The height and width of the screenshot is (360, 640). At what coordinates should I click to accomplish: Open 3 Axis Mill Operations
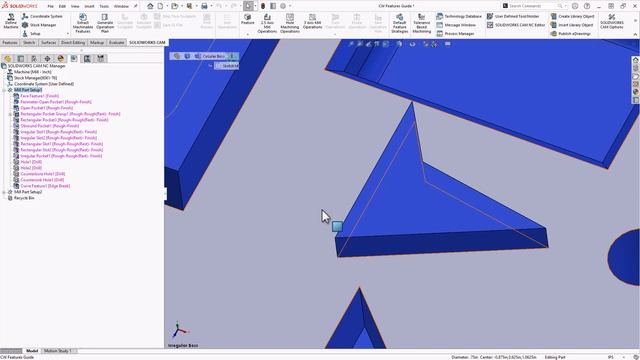(x=313, y=21)
